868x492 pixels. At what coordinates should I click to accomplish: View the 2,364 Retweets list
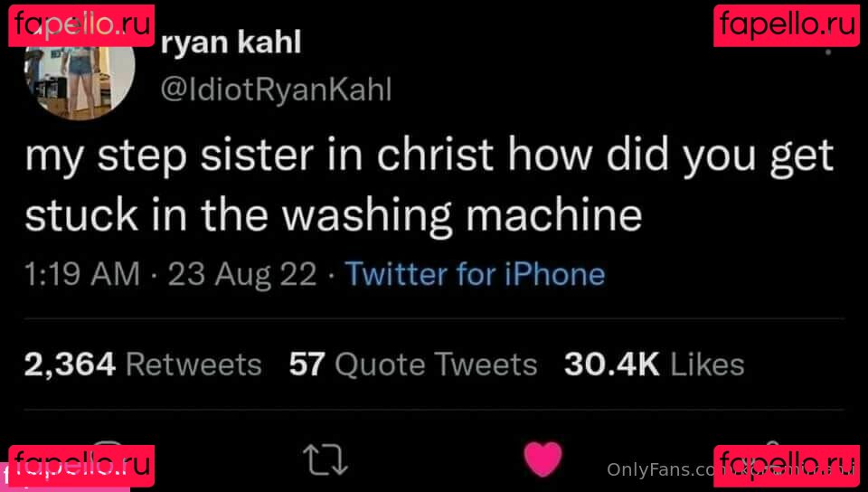pos(143,364)
